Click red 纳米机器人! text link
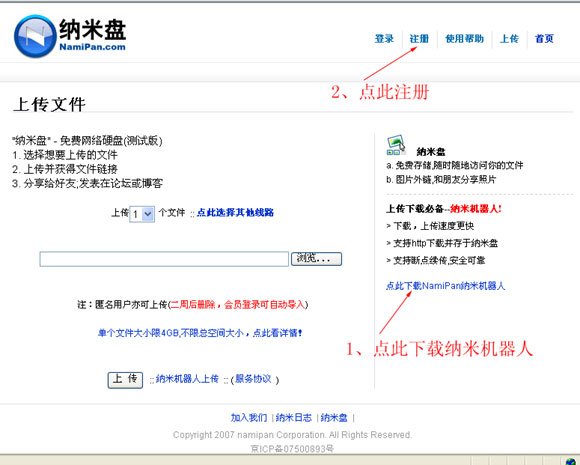 [476, 209]
